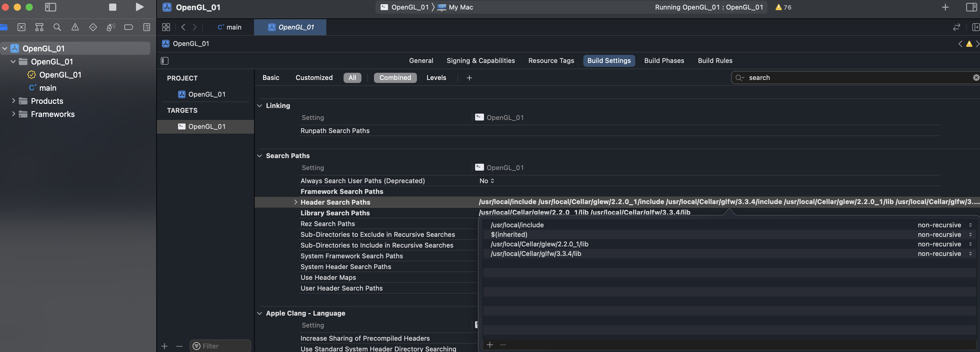Jump to the previous issue arrow
The image size is (980, 352).
click(x=960, y=44)
